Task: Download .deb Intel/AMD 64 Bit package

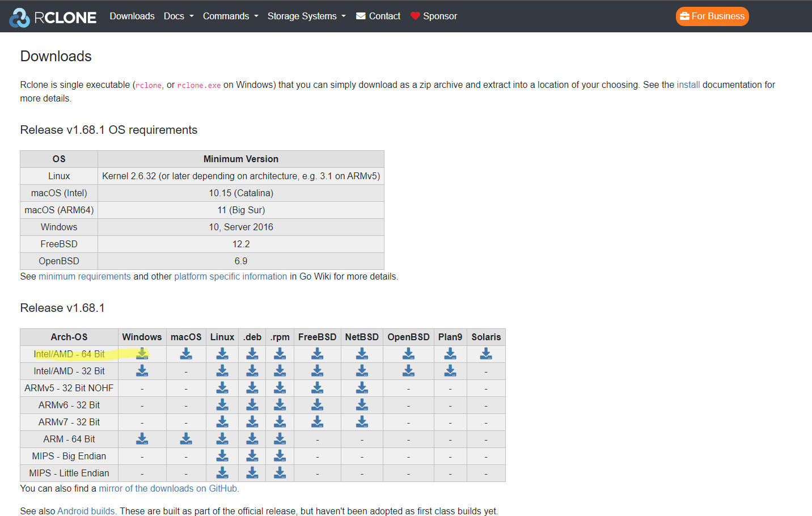Action: pos(252,354)
